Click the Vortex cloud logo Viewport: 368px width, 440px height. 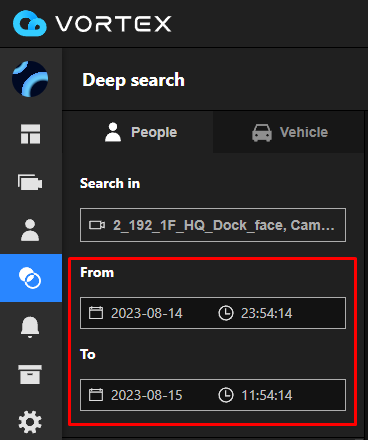[30, 23]
